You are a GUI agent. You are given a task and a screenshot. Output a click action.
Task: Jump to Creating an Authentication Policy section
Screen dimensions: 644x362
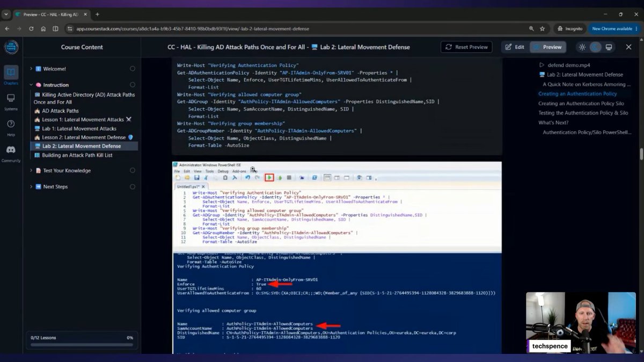[x=577, y=94]
